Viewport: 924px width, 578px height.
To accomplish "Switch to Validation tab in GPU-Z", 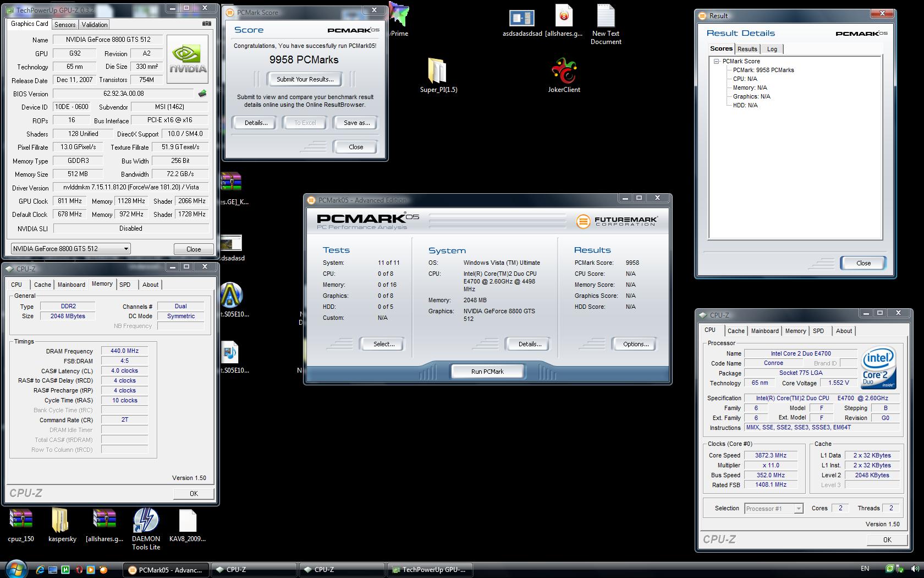I will tap(95, 24).
